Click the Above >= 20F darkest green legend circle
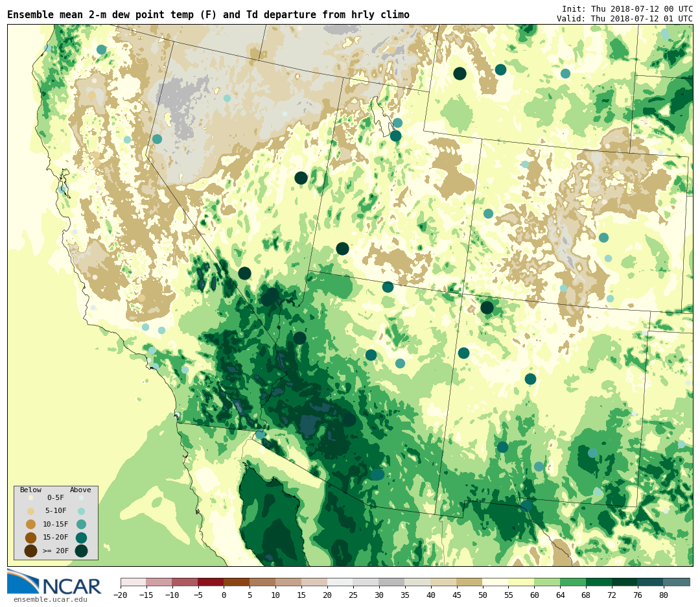The image size is (700, 607). (81, 551)
